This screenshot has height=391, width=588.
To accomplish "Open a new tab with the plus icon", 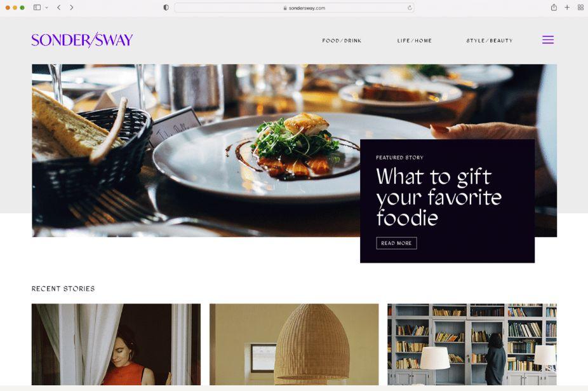I will (568, 7).
